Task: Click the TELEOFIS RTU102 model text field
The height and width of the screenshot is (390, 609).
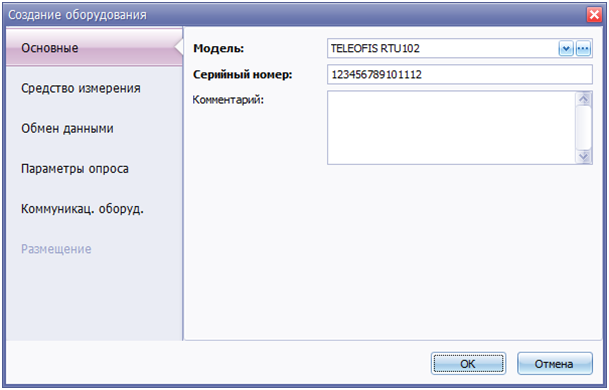Action: pos(442,49)
